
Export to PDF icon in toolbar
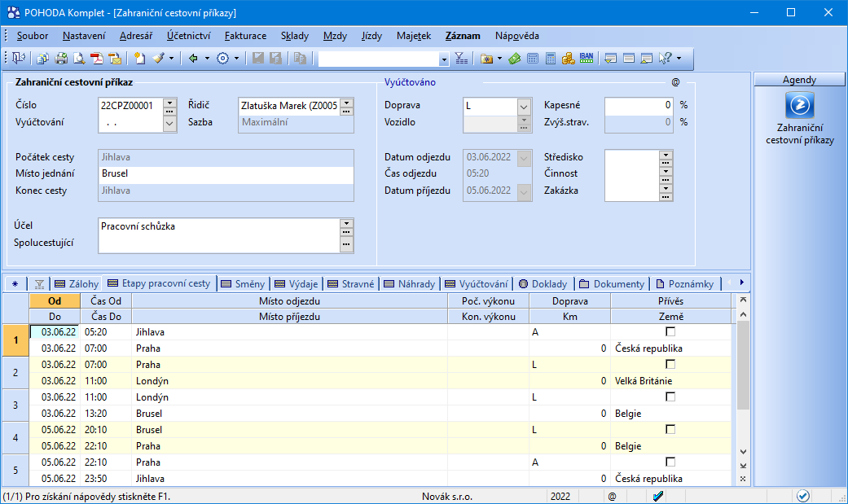[97, 59]
